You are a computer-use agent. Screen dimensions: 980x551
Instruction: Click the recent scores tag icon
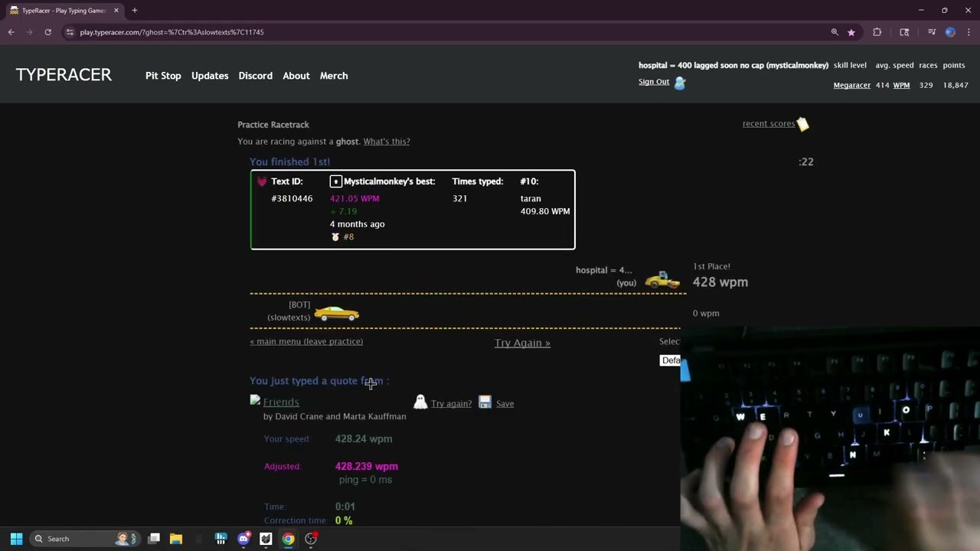[803, 124]
